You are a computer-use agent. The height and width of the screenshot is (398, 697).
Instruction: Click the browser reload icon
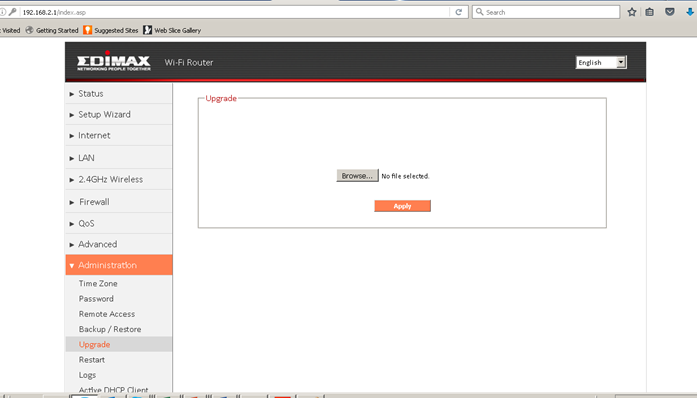[459, 12]
